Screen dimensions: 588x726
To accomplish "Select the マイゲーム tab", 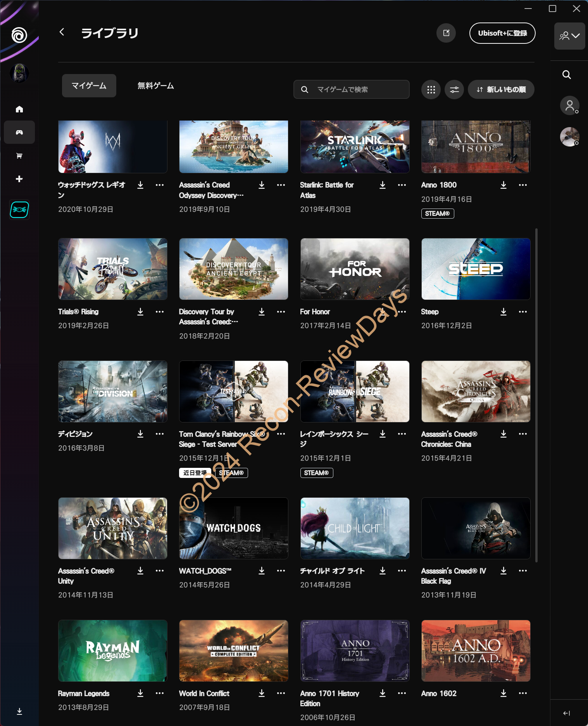I will pos(89,86).
